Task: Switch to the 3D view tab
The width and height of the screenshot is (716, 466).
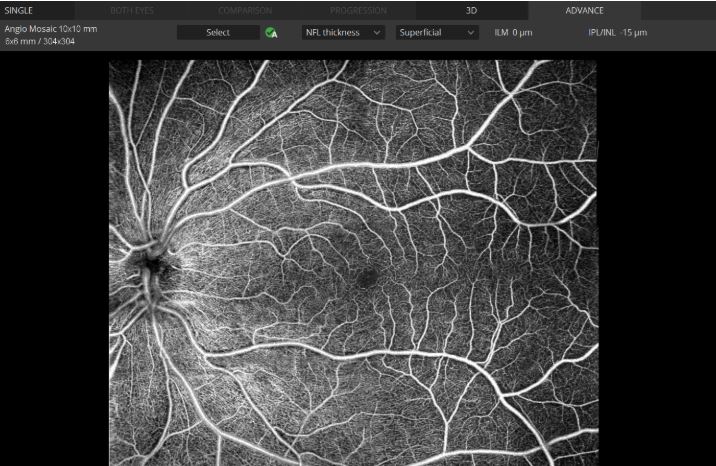Action: coord(472,10)
